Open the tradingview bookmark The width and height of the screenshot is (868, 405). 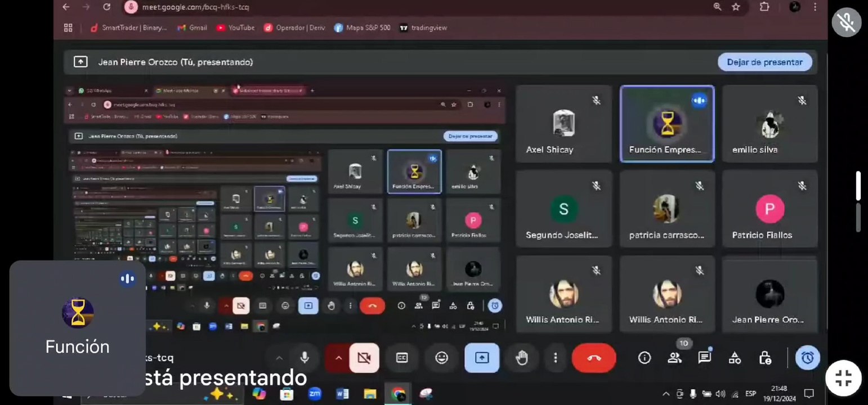point(423,28)
